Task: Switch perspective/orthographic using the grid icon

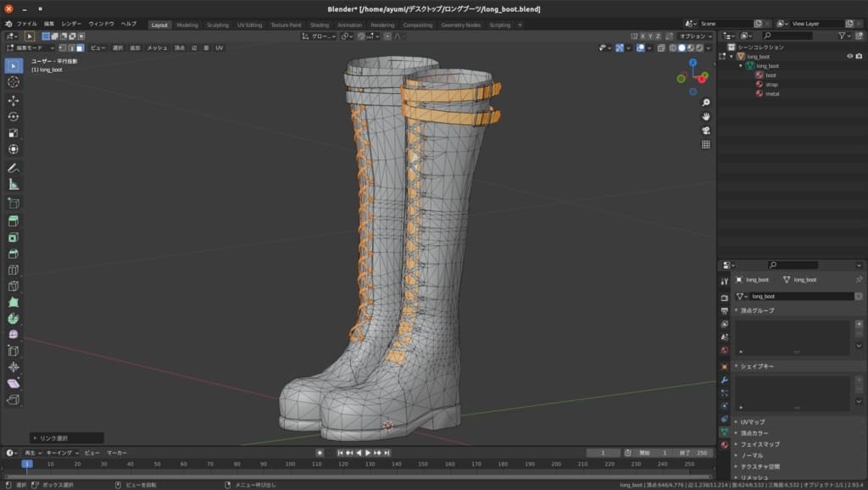Action: (706, 145)
